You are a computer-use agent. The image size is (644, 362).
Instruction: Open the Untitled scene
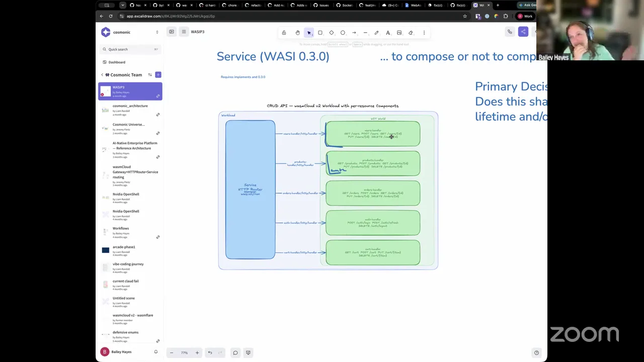pos(130,301)
